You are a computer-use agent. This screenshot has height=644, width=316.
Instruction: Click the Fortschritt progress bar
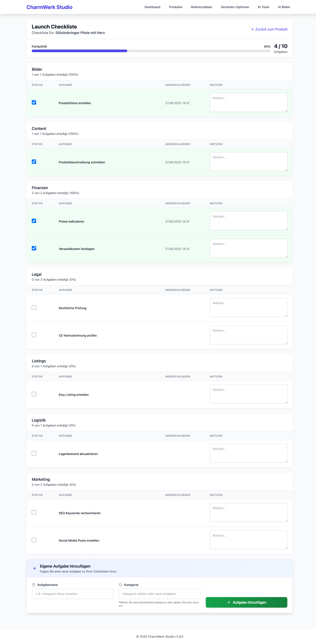click(x=151, y=51)
